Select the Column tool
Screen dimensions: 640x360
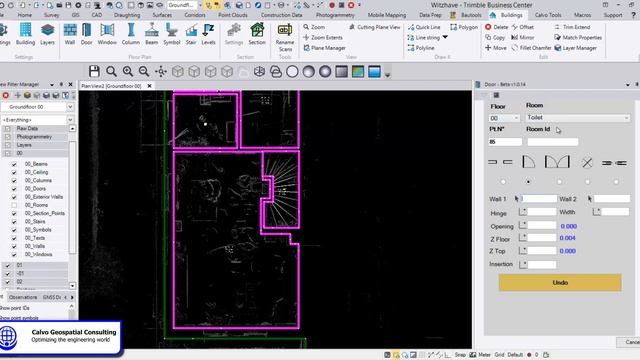coord(131,34)
